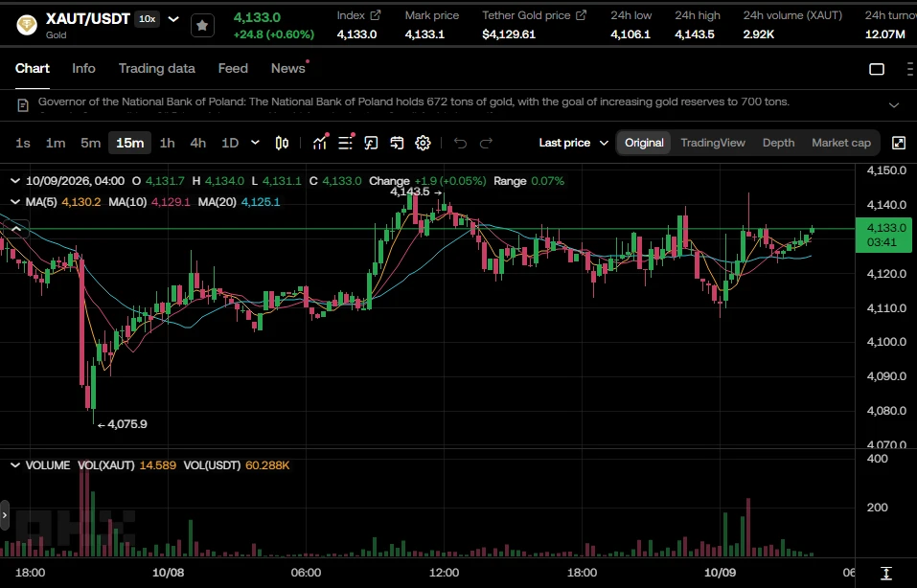Switch to the Trading data tab
Viewport: 917px width, 588px height.
pos(157,68)
